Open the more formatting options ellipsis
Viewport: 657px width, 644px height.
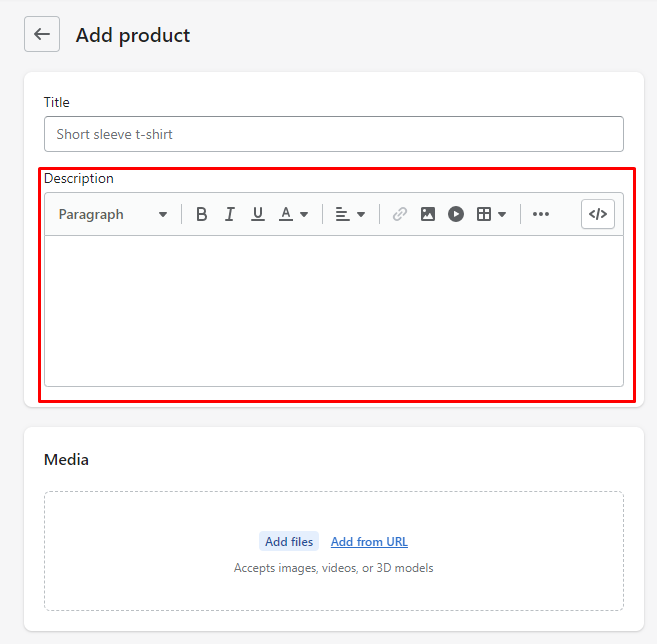click(541, 215)
